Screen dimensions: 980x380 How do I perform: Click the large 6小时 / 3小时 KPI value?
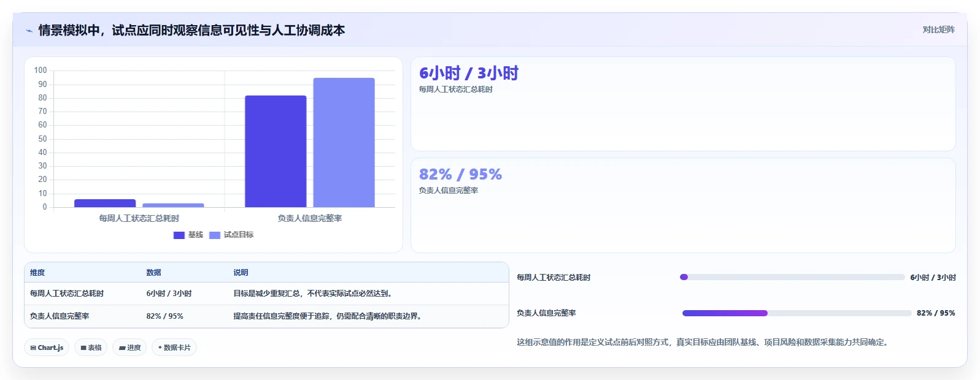click(469, 73)
